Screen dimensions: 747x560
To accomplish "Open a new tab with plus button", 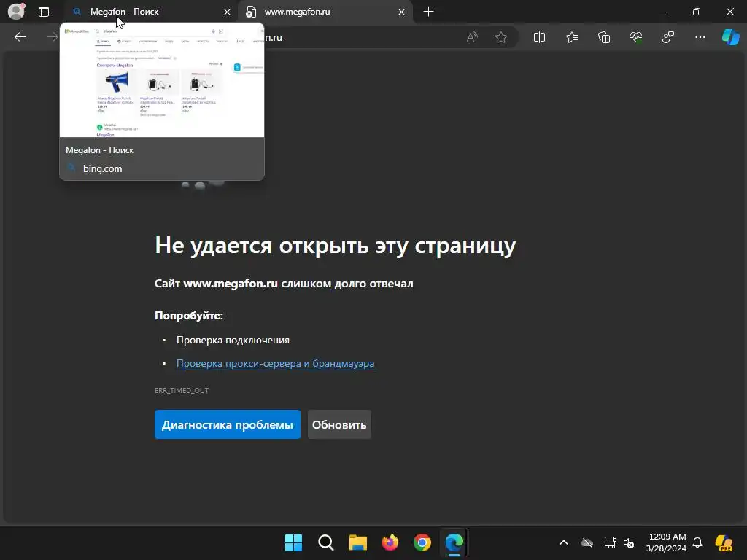I will 428,12.
